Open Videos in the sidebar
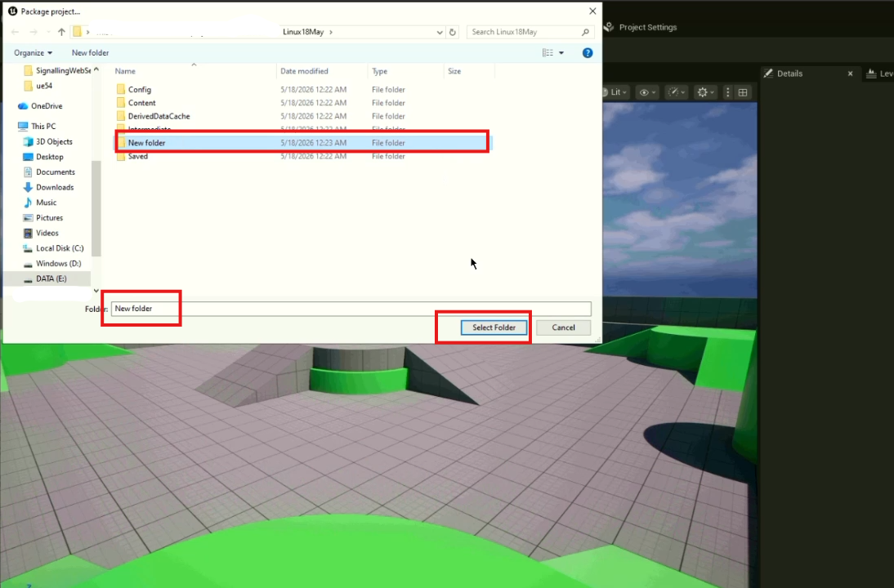This screenshot has width=894, height=588. click(41, 233)
